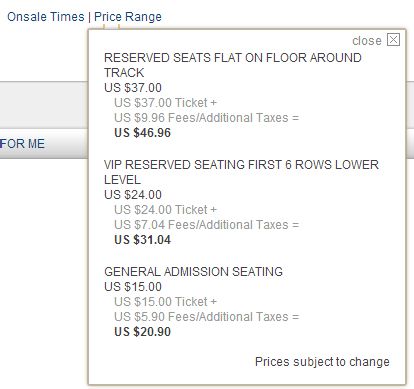
Task: Click the Reserved Seats Flat On Floor heading
Action: click(233, 65)
